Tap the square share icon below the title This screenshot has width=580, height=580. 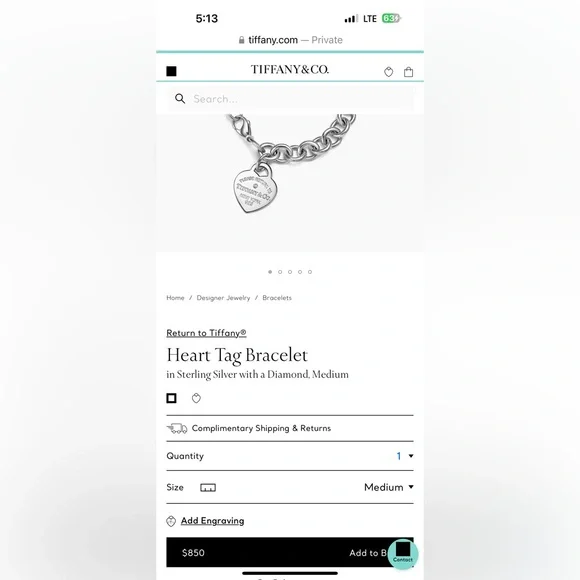coord(171,398)
